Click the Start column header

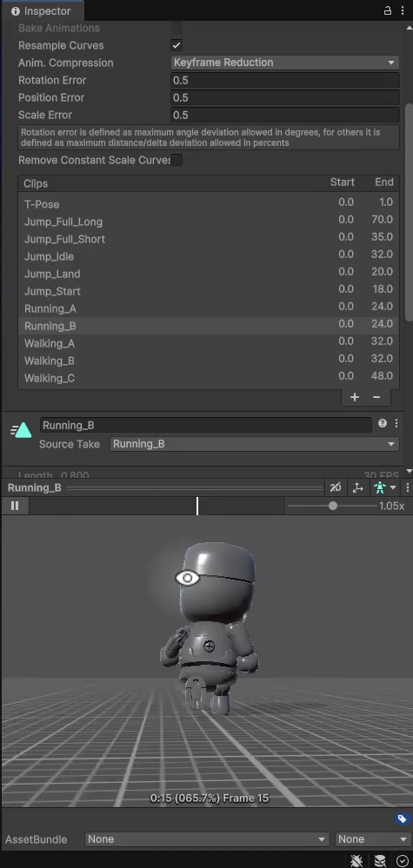click(x=342, y=182)
